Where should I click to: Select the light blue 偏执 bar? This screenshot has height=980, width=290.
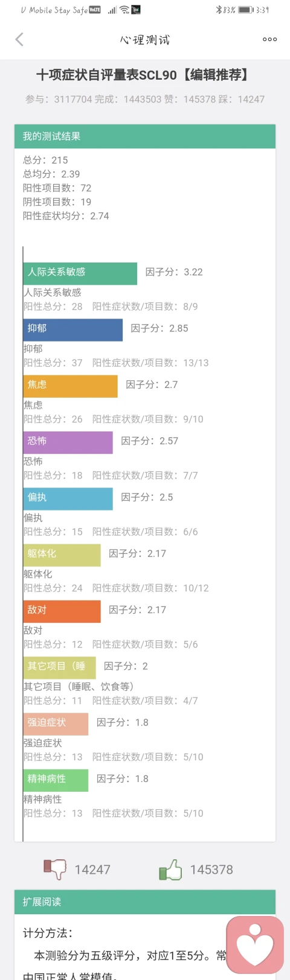tap(68, 498)
